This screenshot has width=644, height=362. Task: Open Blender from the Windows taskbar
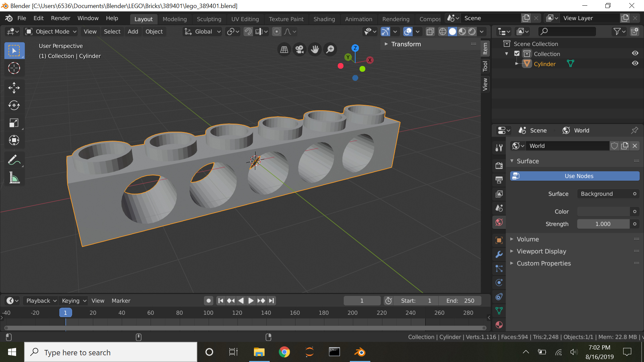coord(360,352)
